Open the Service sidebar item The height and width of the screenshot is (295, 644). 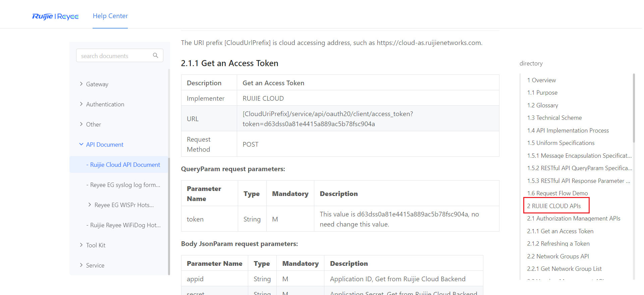coord(95,265)
